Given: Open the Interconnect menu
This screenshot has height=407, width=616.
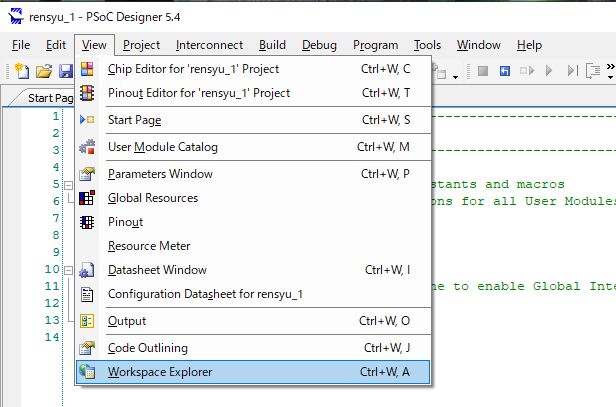Looking at the screenshot, I should coord(209,45).
